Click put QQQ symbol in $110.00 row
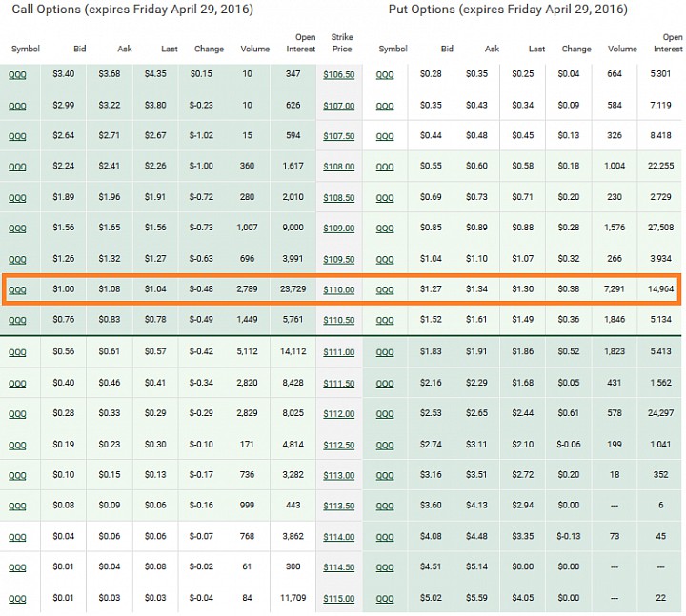The width and height of the screenshot is (686, 616). [x=385, y=289]
